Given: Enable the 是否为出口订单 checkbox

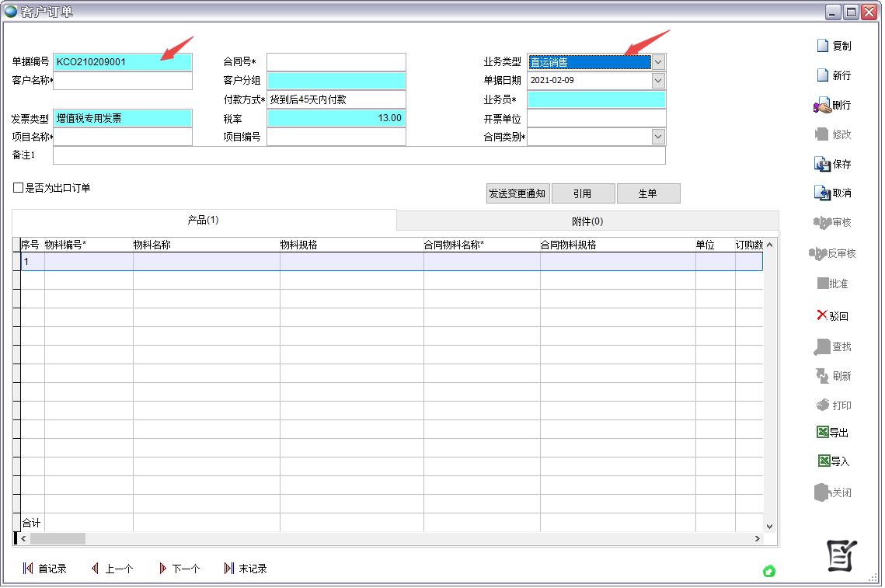Looking at the screenshot, I should pos(16,186).
